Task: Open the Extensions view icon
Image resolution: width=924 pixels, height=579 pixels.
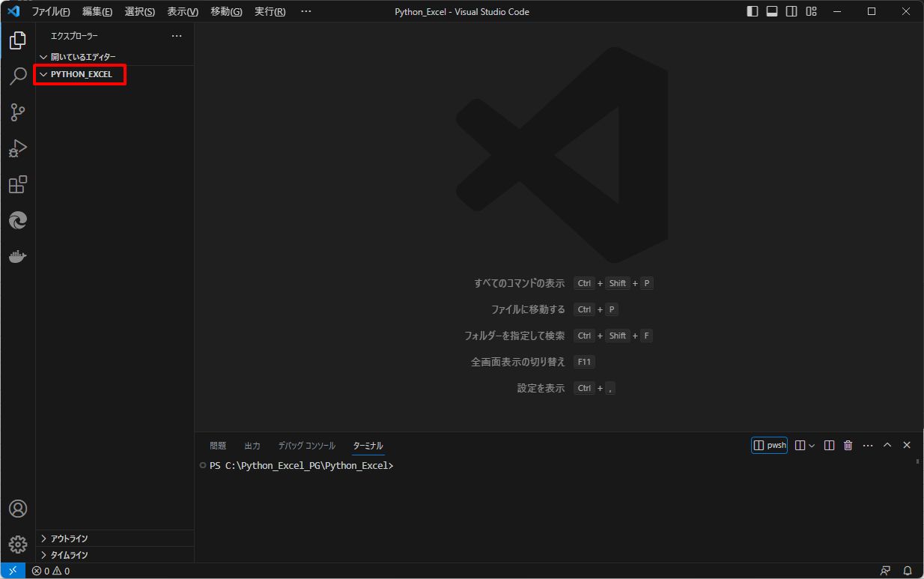Action: point(18,184)
